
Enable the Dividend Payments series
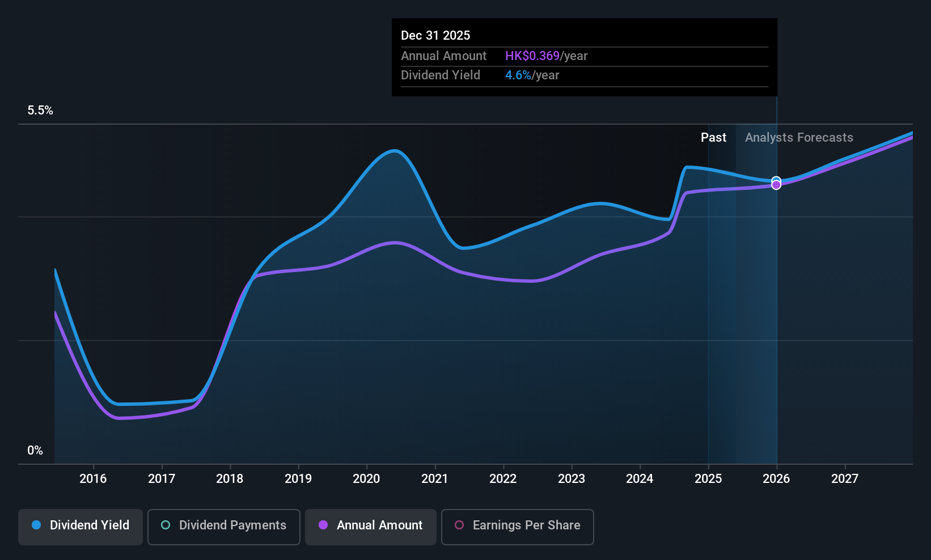tap(224, 527)
